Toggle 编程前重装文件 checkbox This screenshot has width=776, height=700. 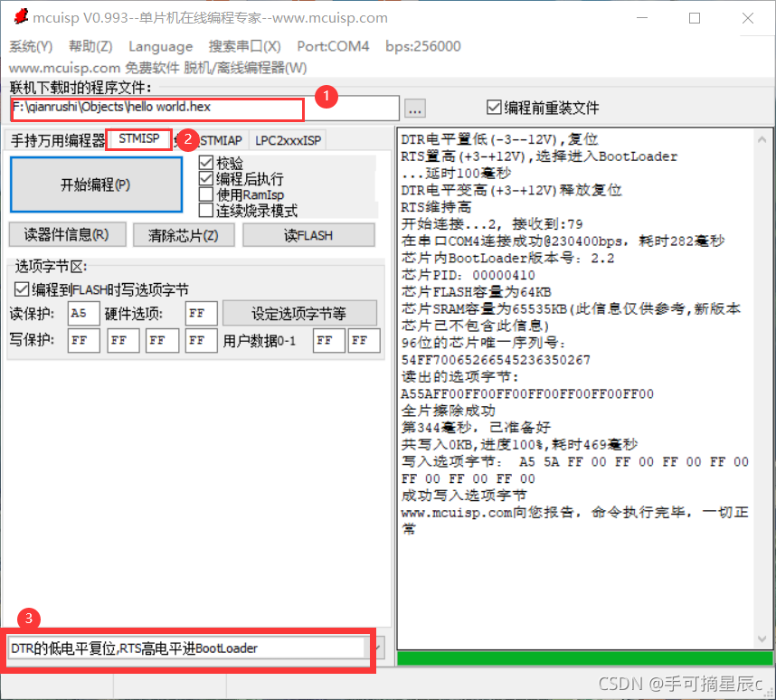pyautogui.click(x=543, y=108)
